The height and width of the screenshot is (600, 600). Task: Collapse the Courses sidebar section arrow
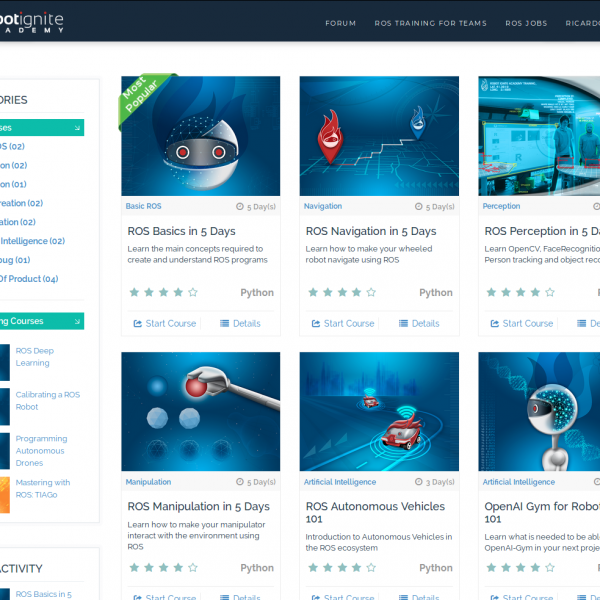click(77, 321)
